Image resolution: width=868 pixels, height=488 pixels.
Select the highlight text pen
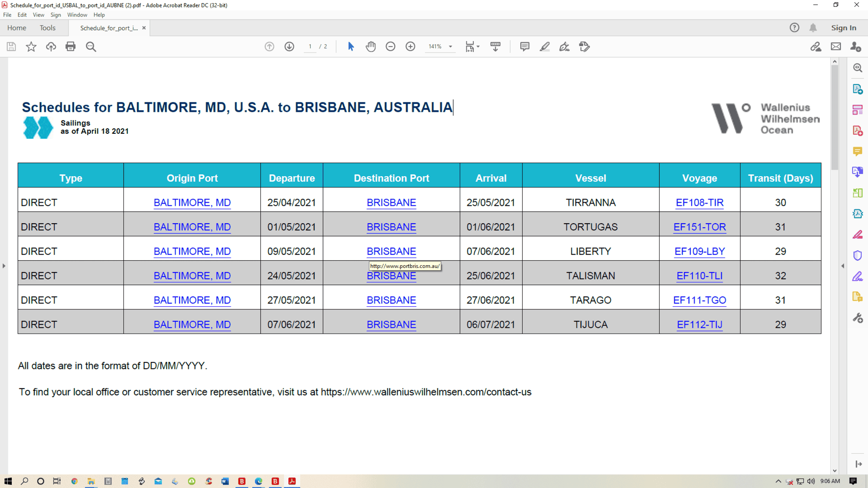(x=545, y=47)
